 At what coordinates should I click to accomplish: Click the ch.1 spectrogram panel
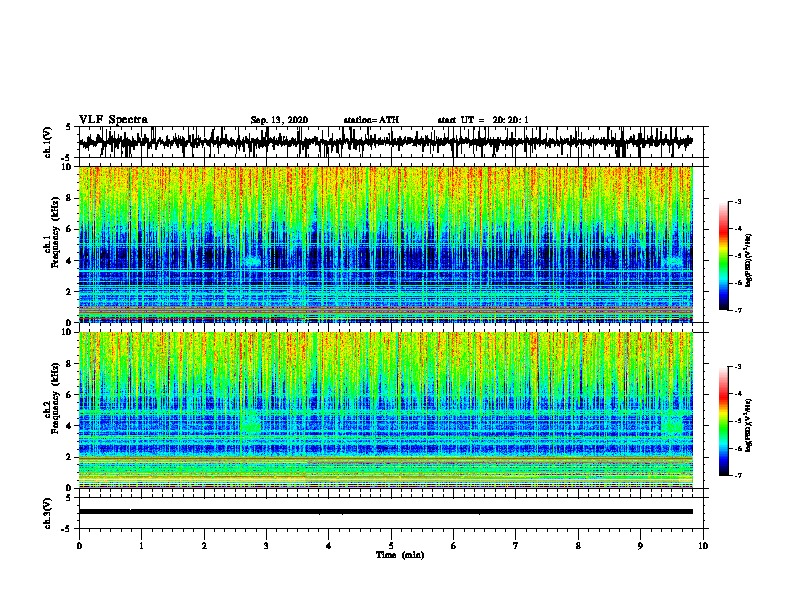(x=385, y=244)
